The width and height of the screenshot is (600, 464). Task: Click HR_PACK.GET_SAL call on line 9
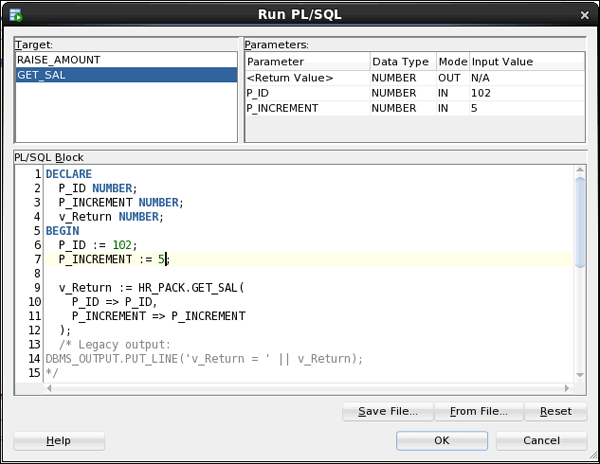point(191,288)
